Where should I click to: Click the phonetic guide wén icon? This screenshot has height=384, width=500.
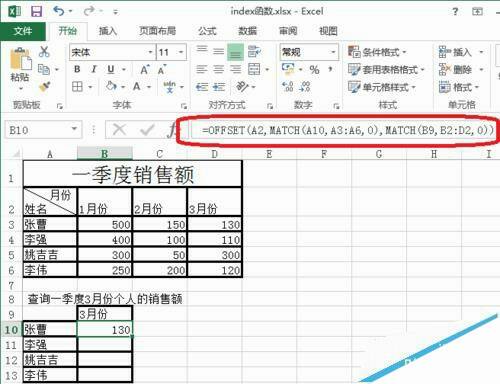click(x=170, y=87)
